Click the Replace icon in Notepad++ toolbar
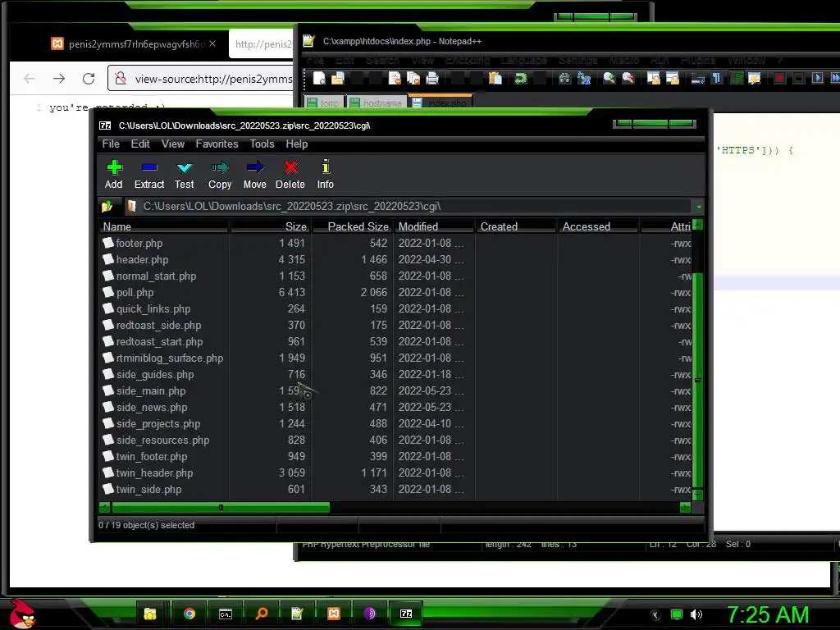 tap(584, 78)
